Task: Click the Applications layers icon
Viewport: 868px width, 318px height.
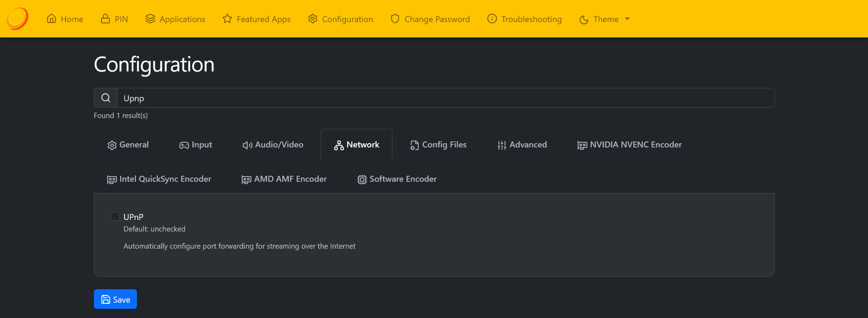Action: (x=150, y=19)
